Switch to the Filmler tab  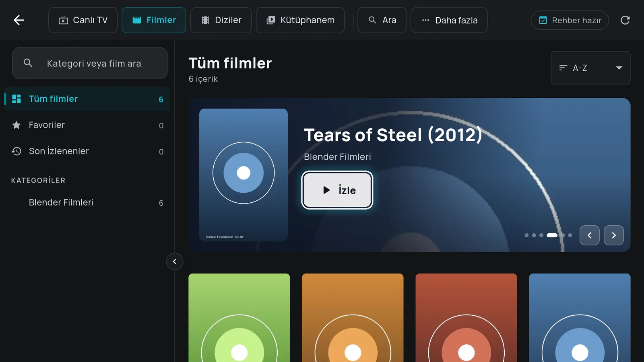(x=154, y=20)
